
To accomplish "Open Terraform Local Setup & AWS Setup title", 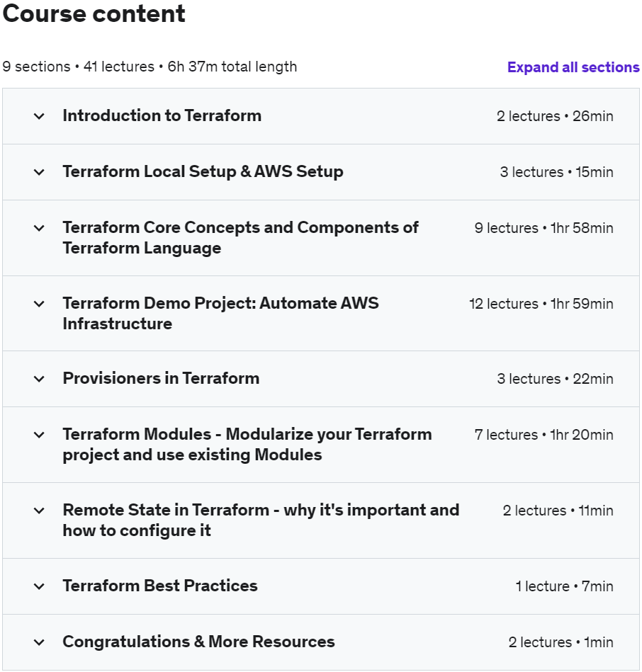I will click(x=203, y=171).
